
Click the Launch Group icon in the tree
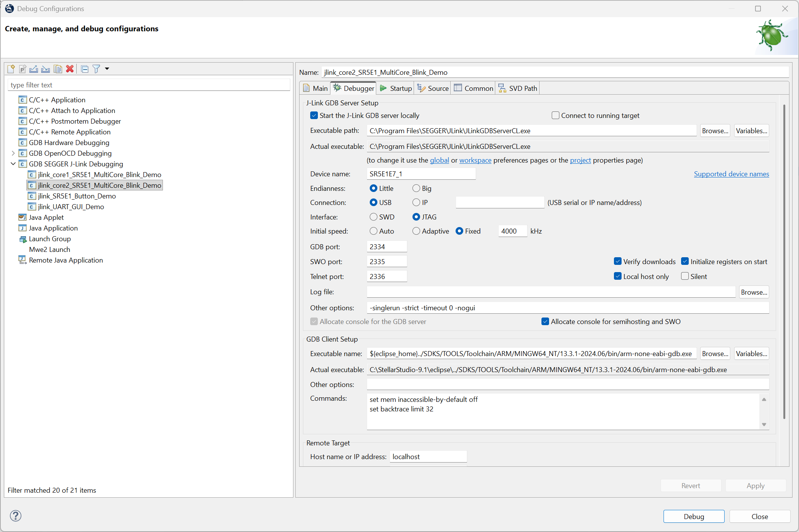23,239
